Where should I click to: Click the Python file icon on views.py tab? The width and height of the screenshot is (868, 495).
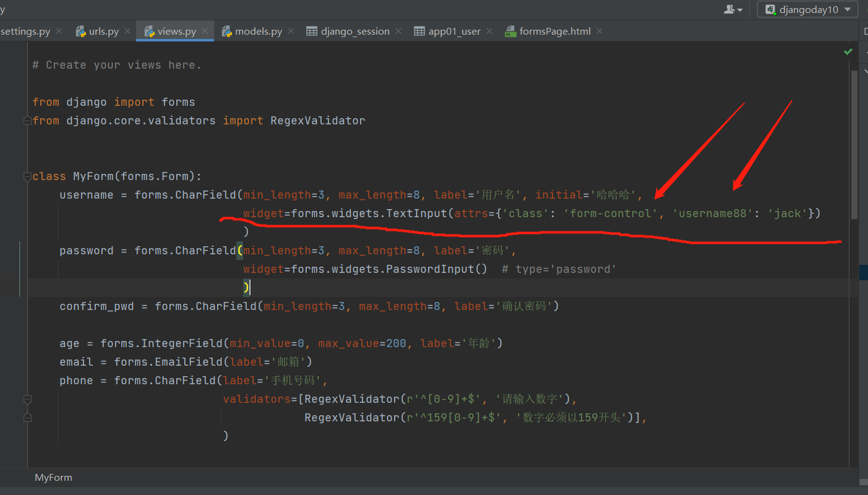tap(149, 31)
